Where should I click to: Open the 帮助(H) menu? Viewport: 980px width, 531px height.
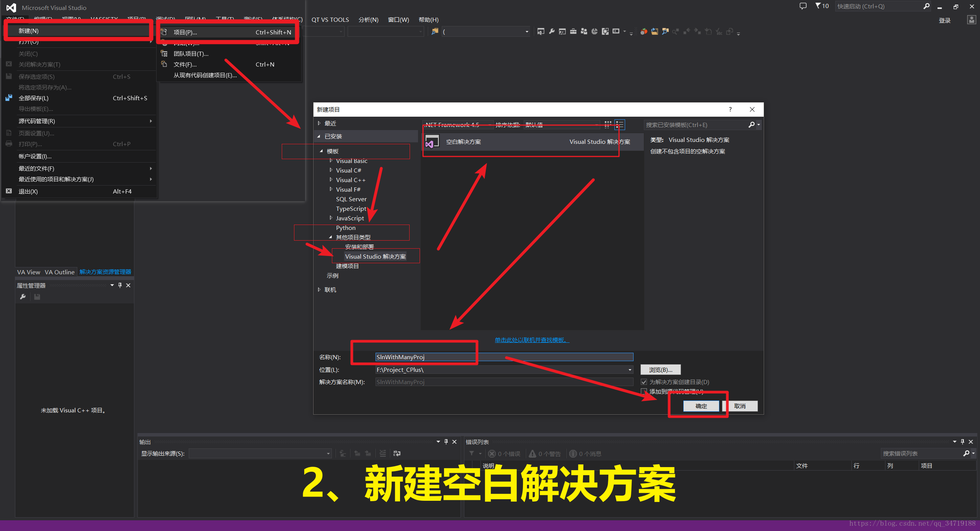tap(428, 20)
